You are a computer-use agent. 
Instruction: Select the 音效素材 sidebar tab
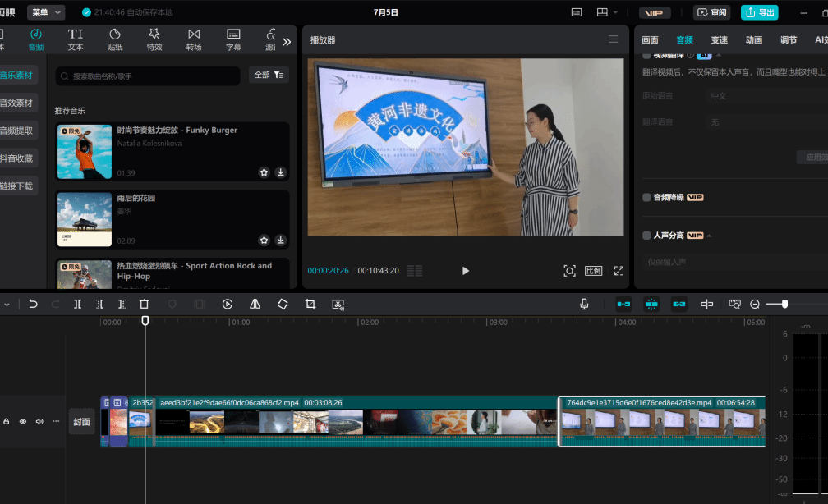click(16, 103)
